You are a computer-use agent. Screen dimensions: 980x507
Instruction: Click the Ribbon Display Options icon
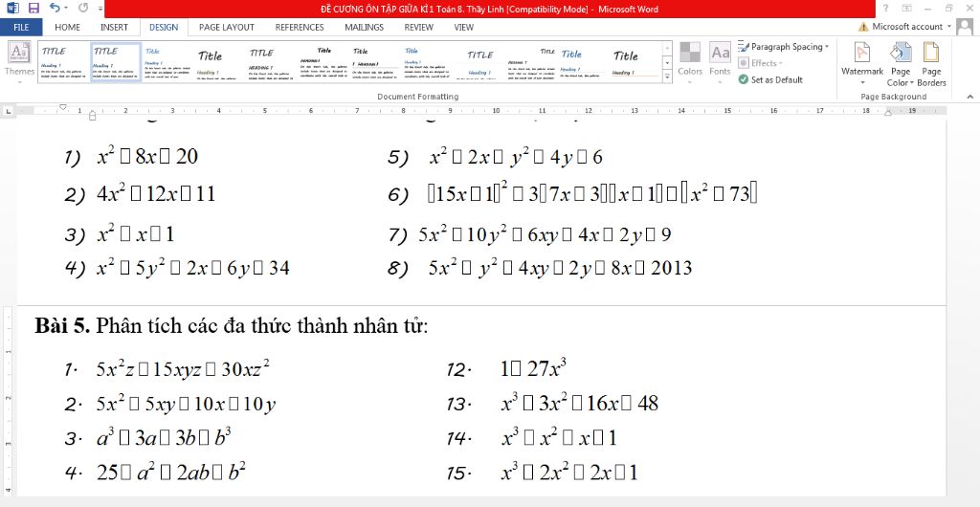click(906, 8)
